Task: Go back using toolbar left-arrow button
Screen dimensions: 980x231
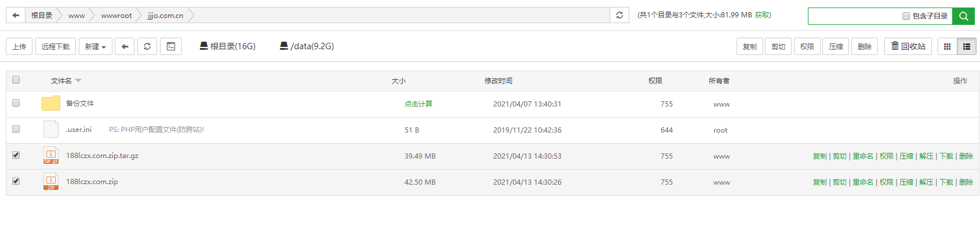Action: [x=125, y=46]
